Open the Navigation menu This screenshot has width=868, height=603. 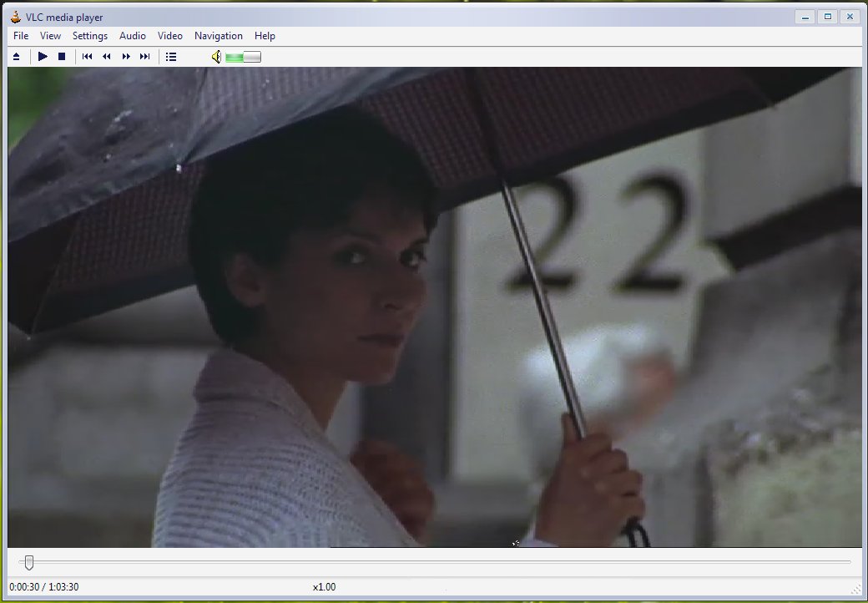[x=219, y=35]
